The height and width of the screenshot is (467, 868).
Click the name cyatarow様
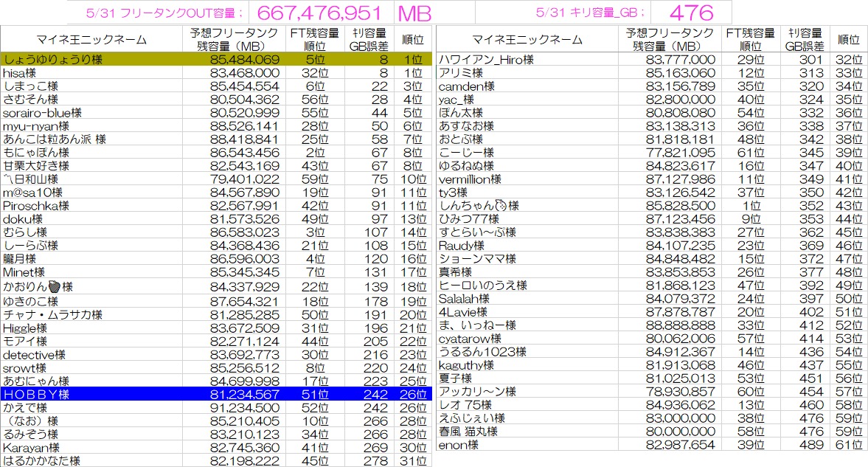point(470,339)
